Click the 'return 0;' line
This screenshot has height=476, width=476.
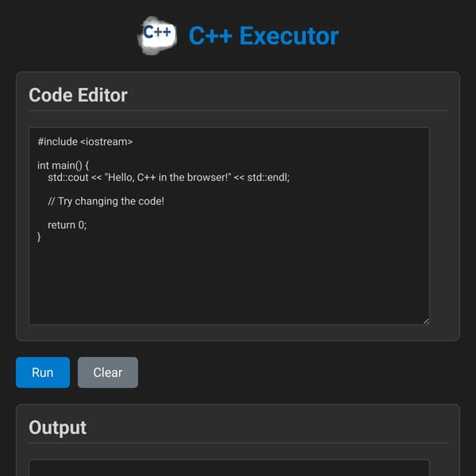click(67, 225)
